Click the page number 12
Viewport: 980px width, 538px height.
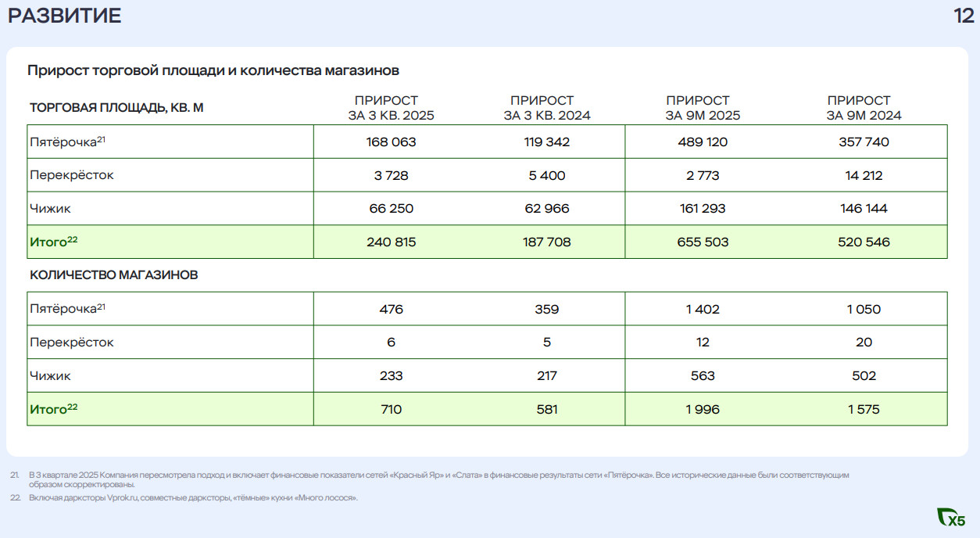[x=964, y=16]
